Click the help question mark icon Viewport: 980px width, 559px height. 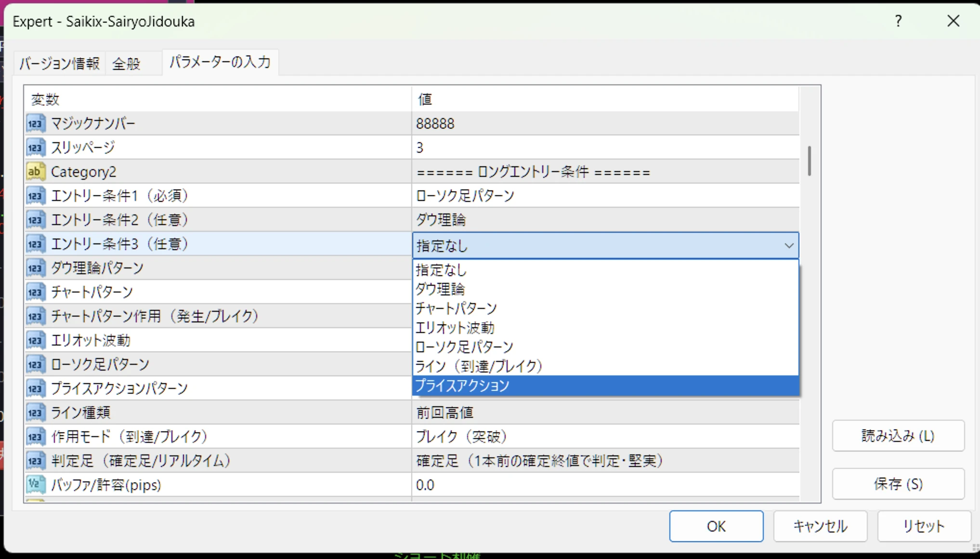point(898,21)
